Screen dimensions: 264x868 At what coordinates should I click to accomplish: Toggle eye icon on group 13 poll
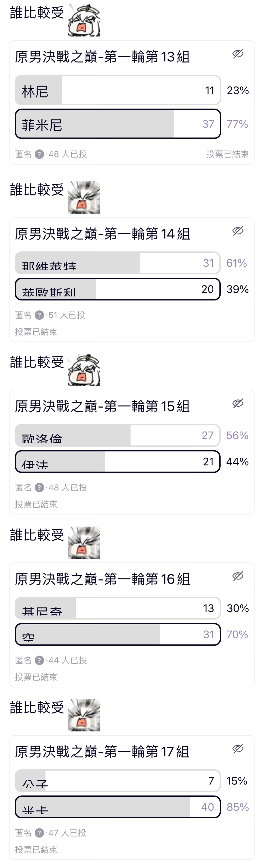[238, 54]
